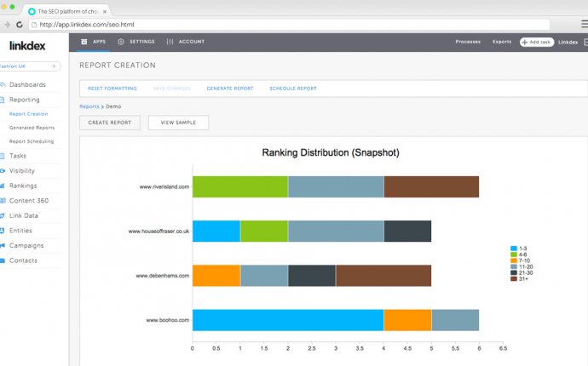Image resolution: width=588 pixels, height=366 pixels.
Task: Click the Add task button
Action: click(x=536, y=41)
